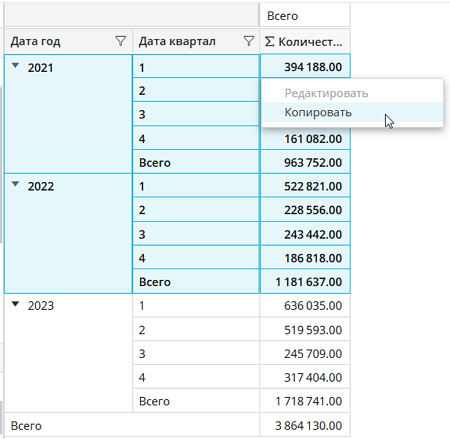The width and height of the screenshot is (450, 439).
Task: Click the 2022 total 1 181 637.00
Action: click(x=305, y=282)
